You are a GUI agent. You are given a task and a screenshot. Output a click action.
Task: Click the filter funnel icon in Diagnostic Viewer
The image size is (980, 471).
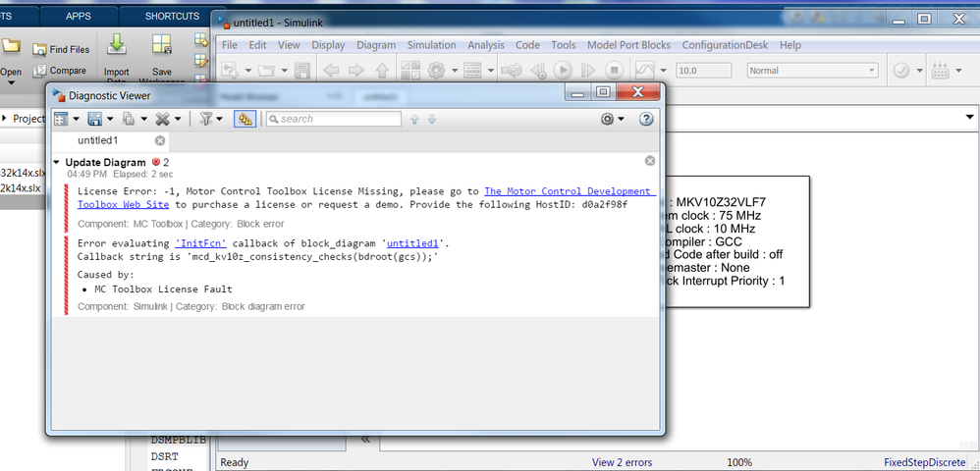pyautogui.click(x=205, y=119)
